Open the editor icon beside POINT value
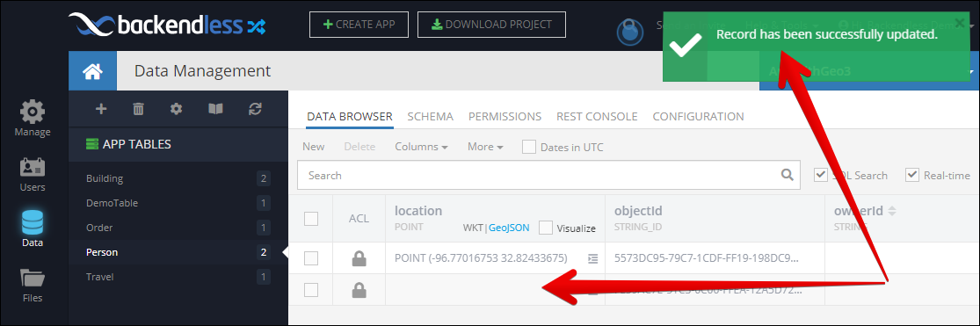980x326 pixels. tap(592, 258)
